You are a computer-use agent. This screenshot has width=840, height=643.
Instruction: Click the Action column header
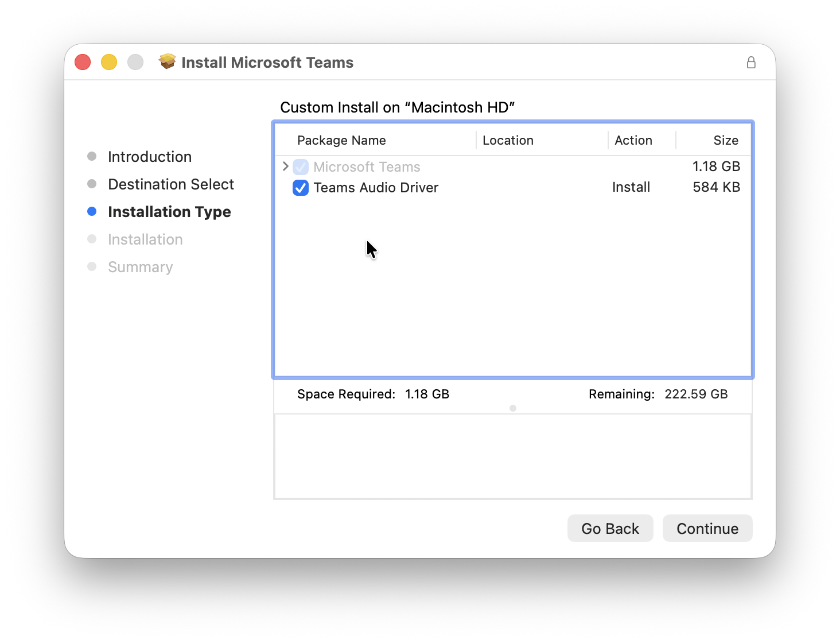pyautogui.click(x=633, y=140)
